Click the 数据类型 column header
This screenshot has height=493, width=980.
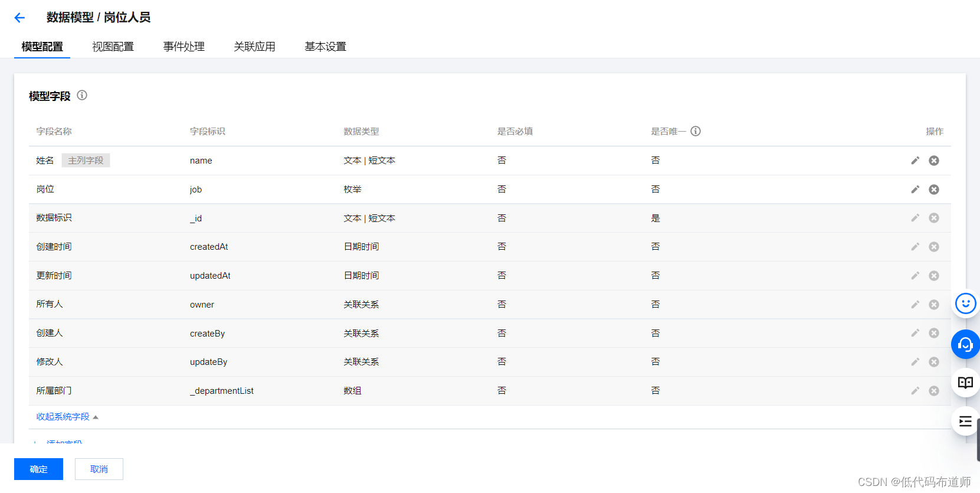click(362, 131)
